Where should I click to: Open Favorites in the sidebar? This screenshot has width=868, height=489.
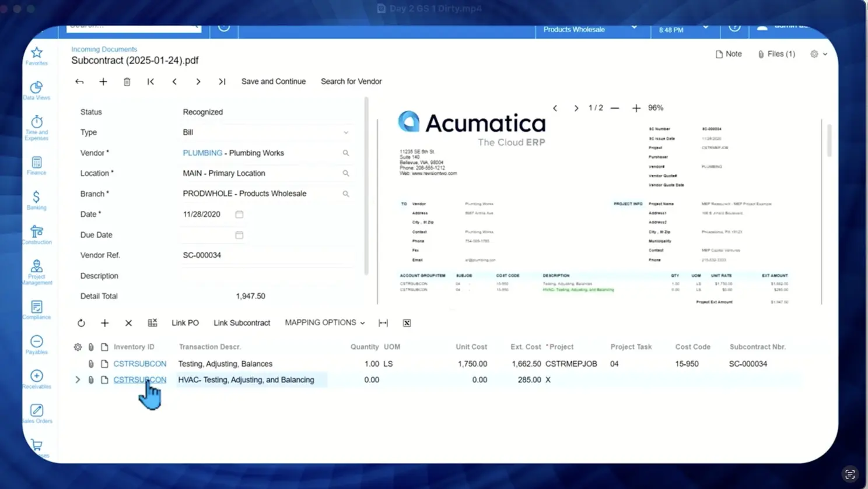pyautogui.click(x=36, y=56)
